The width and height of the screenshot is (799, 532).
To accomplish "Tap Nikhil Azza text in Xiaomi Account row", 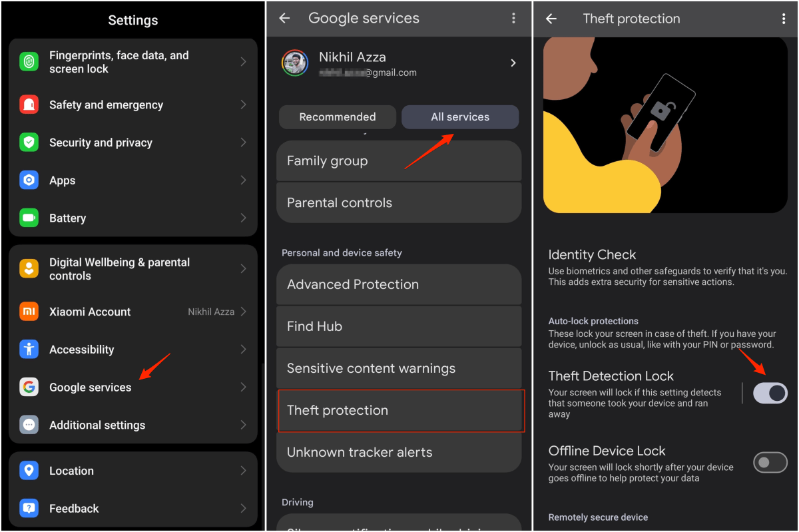I will [x=211, y=312].
